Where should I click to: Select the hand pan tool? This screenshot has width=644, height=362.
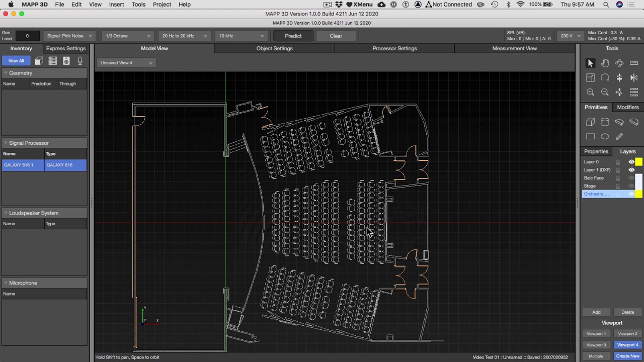coord(605,63)
